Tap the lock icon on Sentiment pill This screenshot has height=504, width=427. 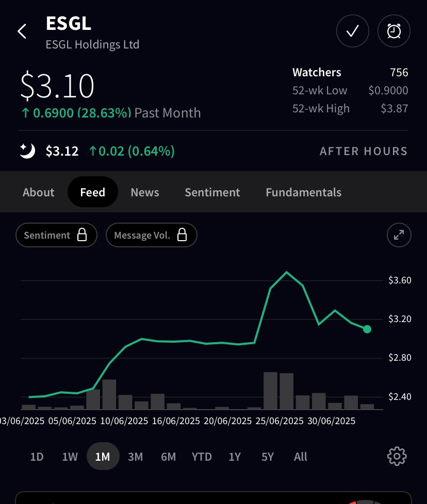82,235
